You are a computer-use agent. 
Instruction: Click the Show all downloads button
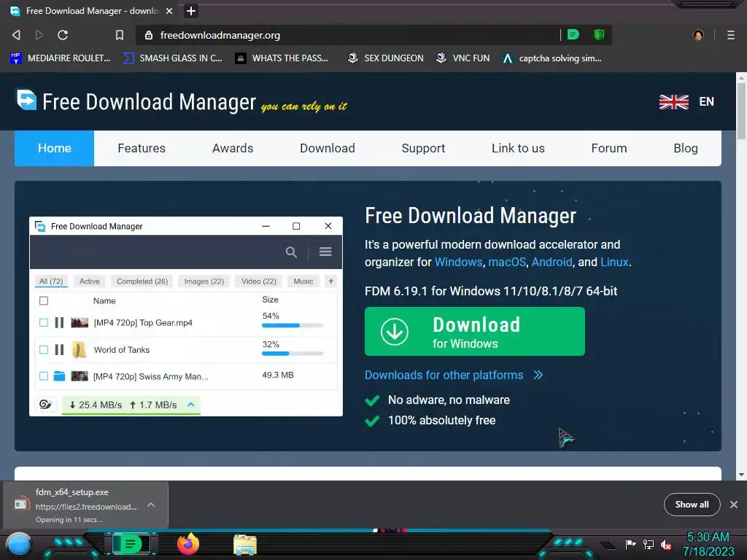[x=692, y=505]
